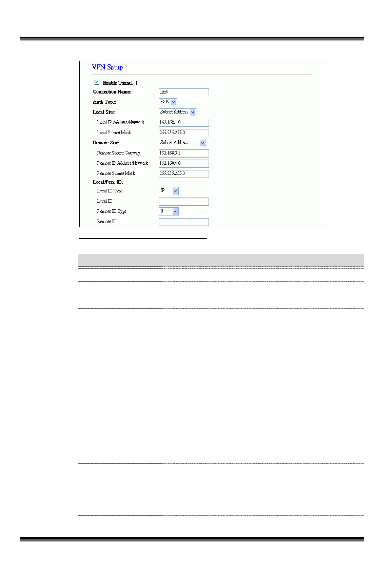
Task: Click the Local IP Address/Network field
Action: click(184, 123)
